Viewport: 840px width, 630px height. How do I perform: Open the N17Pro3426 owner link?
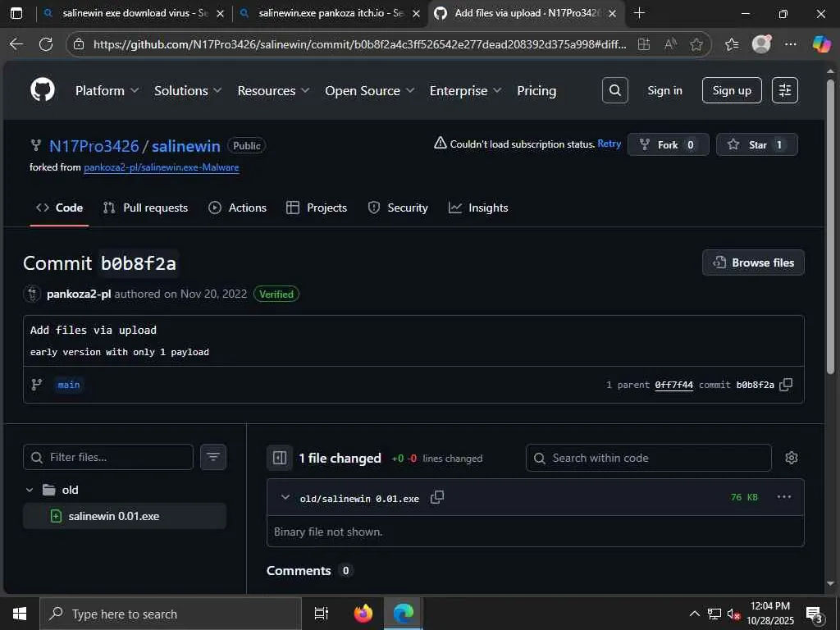94,146
